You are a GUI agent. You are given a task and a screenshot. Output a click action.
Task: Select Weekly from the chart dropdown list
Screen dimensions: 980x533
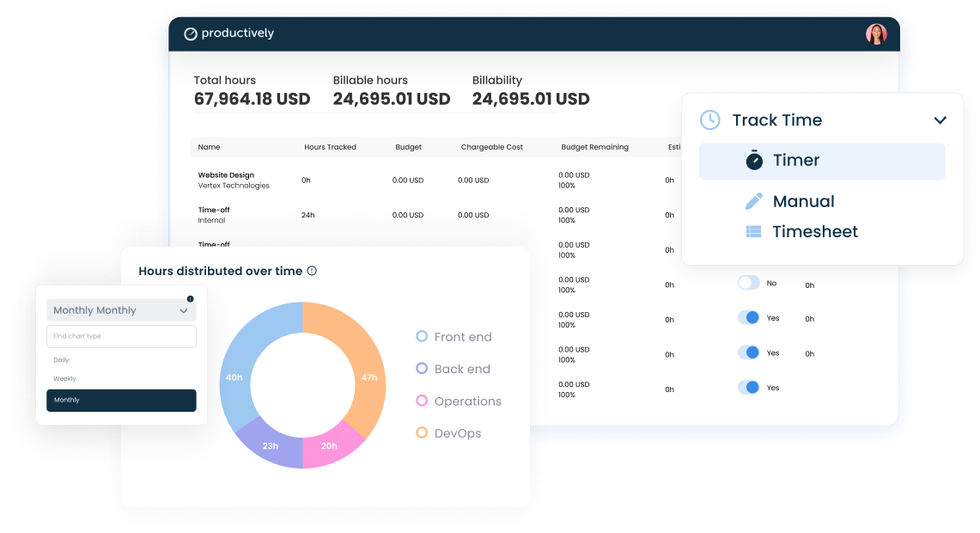(x=65, y=378)
